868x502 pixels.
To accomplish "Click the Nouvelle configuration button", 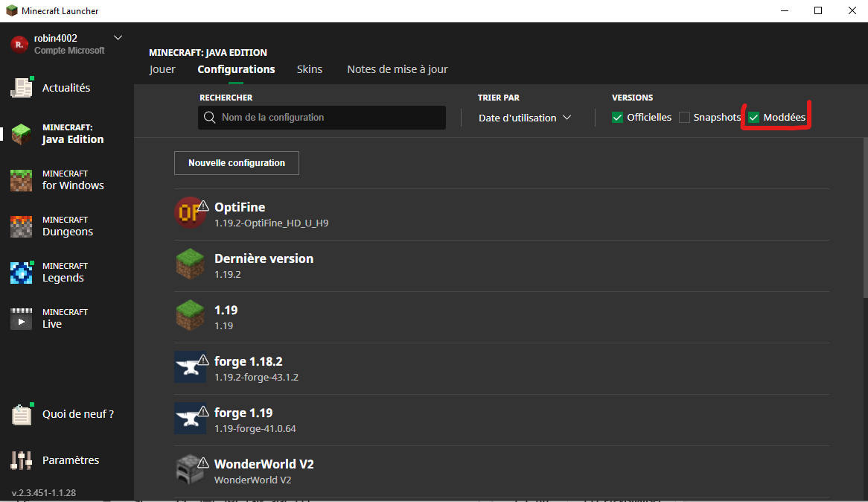I will 237,163.
